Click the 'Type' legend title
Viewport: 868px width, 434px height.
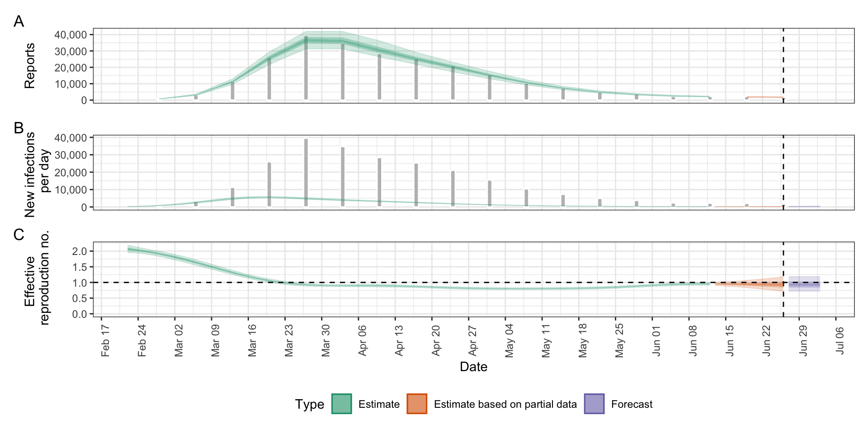click(310, 404)
